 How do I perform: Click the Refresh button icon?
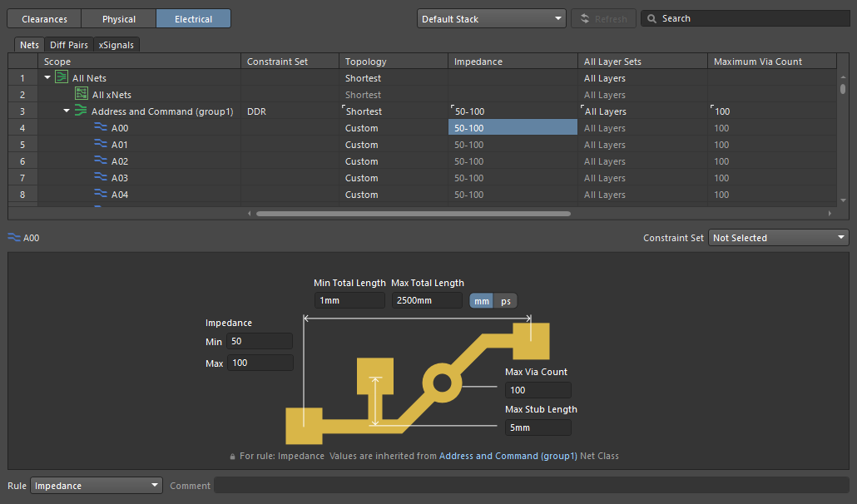(586, 18)
